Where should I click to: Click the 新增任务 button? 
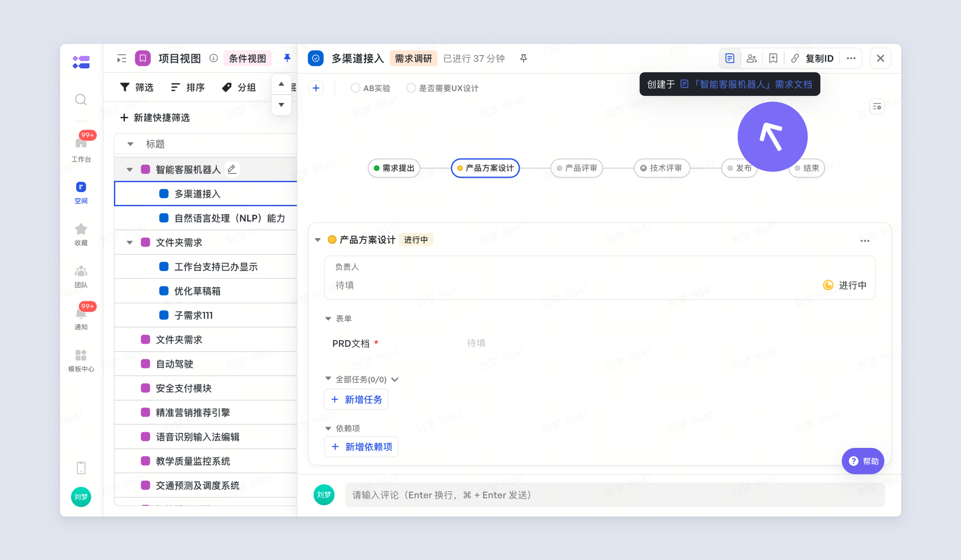pyautogui.click(x=356, y=399)
